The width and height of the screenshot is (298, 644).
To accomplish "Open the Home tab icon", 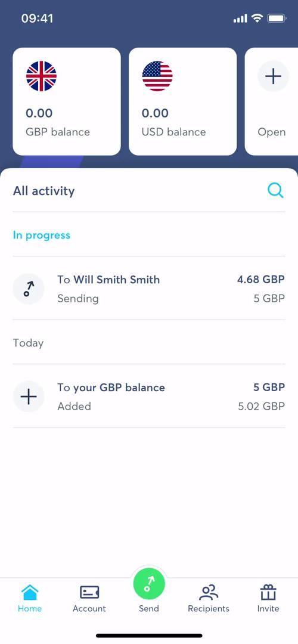I will [x=30, y=592].
